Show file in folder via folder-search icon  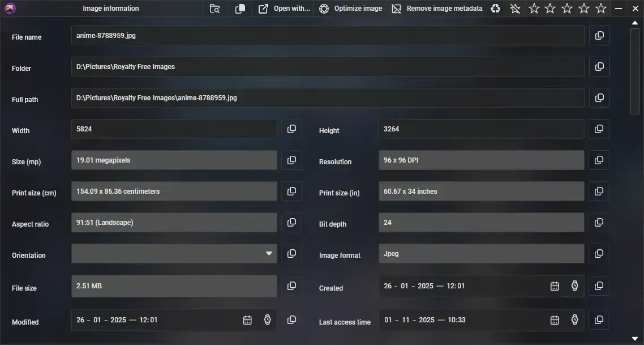pyautogui.click(x=215, y=8)
